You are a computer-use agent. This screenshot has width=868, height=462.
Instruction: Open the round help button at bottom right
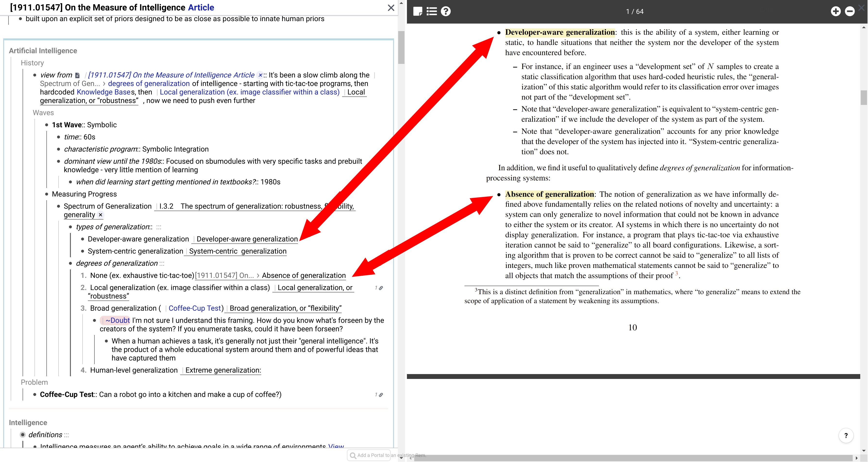click(x=846, y=435)
